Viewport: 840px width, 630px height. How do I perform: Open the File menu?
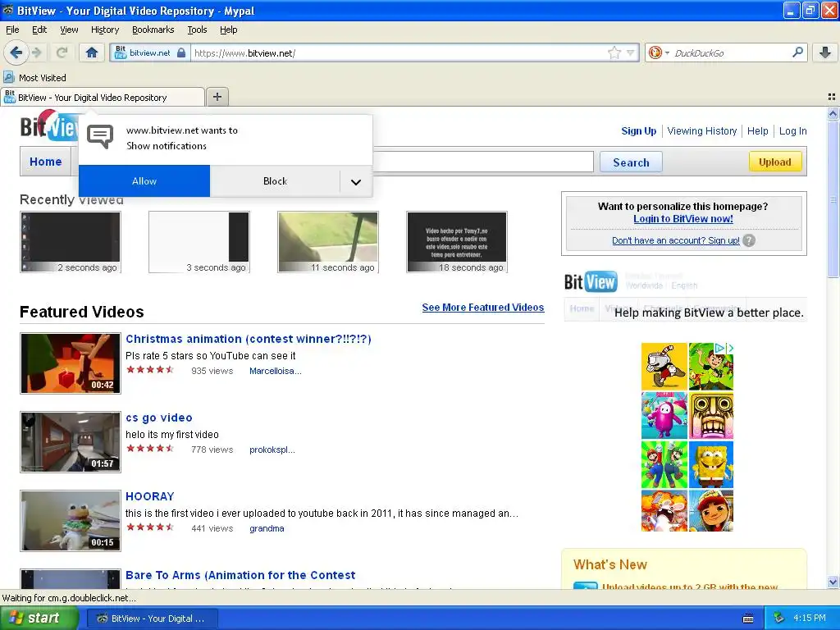coord(12,30)
